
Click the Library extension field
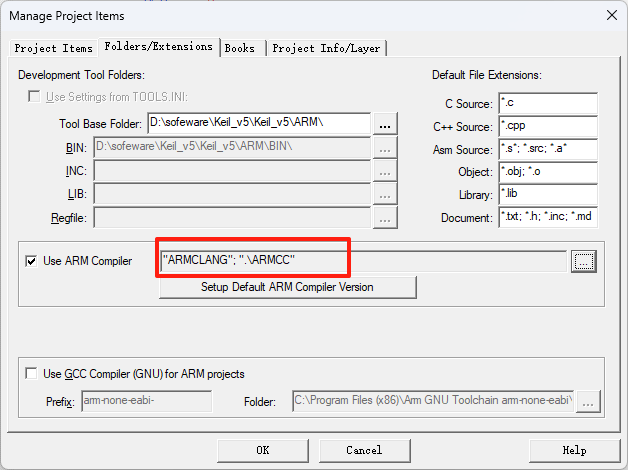click(548, 194)
